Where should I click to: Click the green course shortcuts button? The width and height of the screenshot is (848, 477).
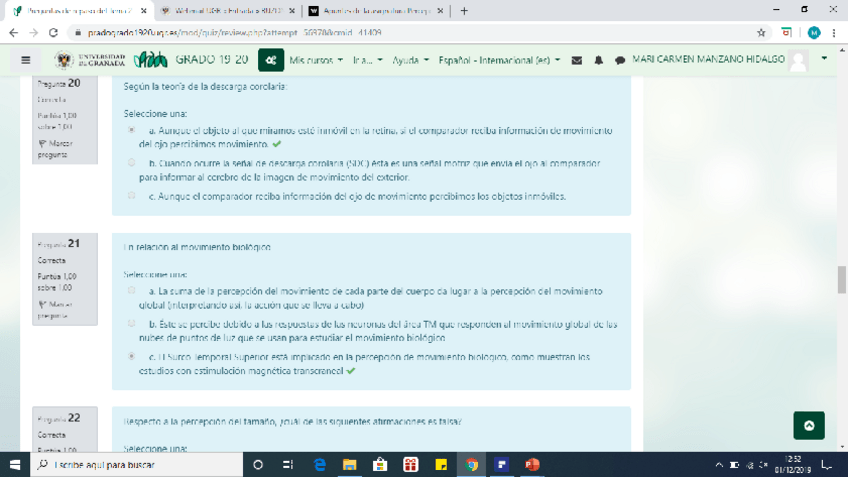[x=270, y=60]
